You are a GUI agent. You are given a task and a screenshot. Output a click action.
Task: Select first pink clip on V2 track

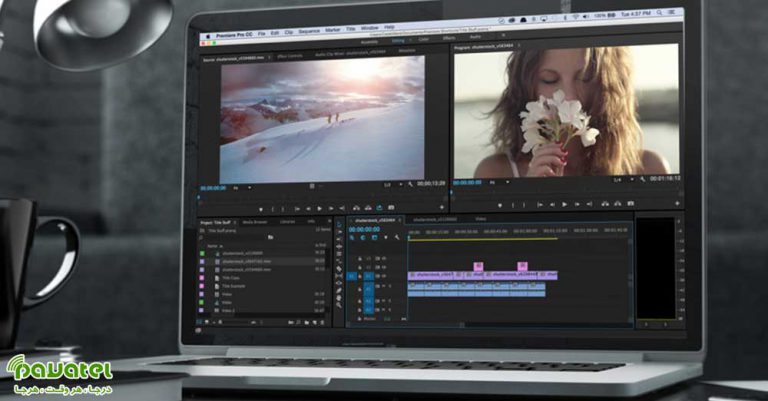(x=479, y=266)
